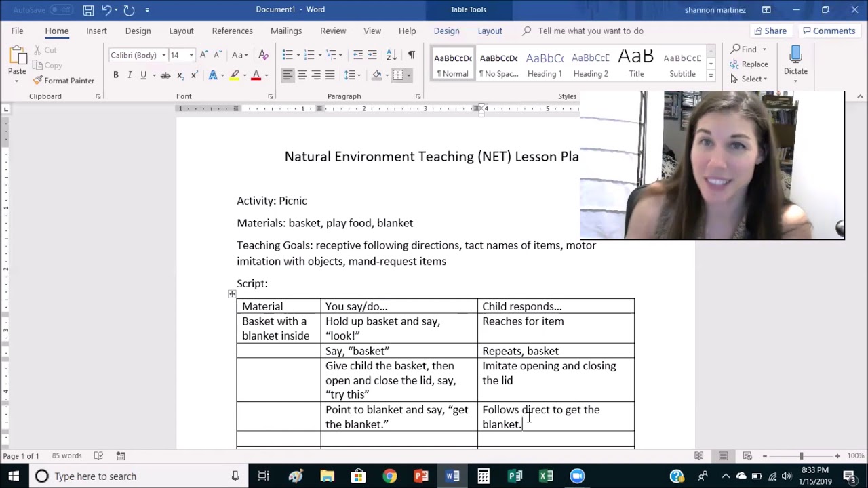The image size is (868, 488).
Task: Click Windows search box
Action: (137, 476)
